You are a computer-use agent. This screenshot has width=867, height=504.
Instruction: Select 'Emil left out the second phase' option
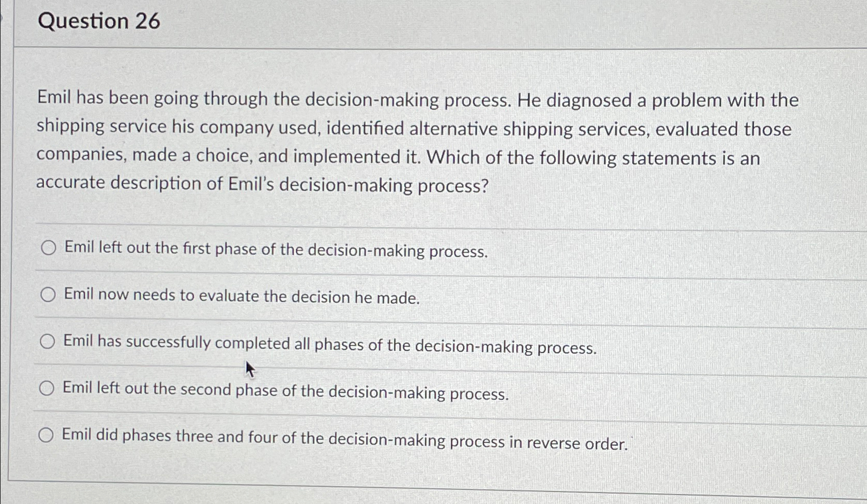[x=48, y=388]
